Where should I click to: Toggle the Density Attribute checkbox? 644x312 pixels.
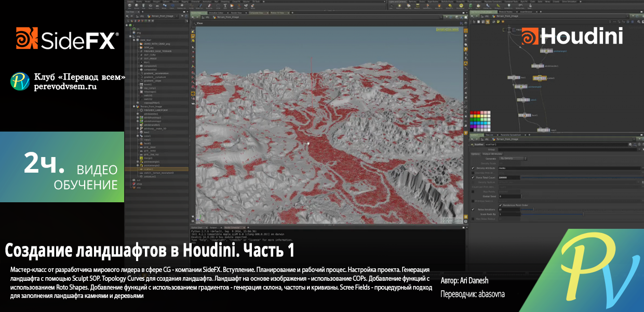click(x=473, y=168)
